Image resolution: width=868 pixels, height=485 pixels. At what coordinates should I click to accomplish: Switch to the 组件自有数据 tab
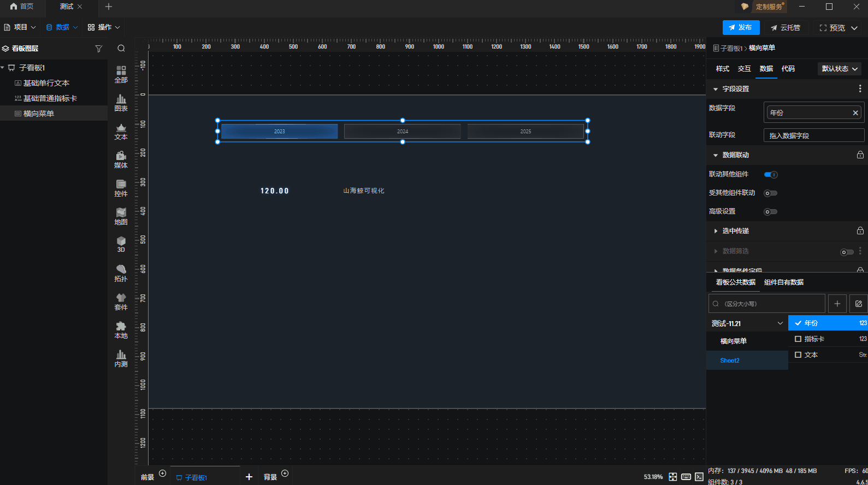(x=783, y=282)
